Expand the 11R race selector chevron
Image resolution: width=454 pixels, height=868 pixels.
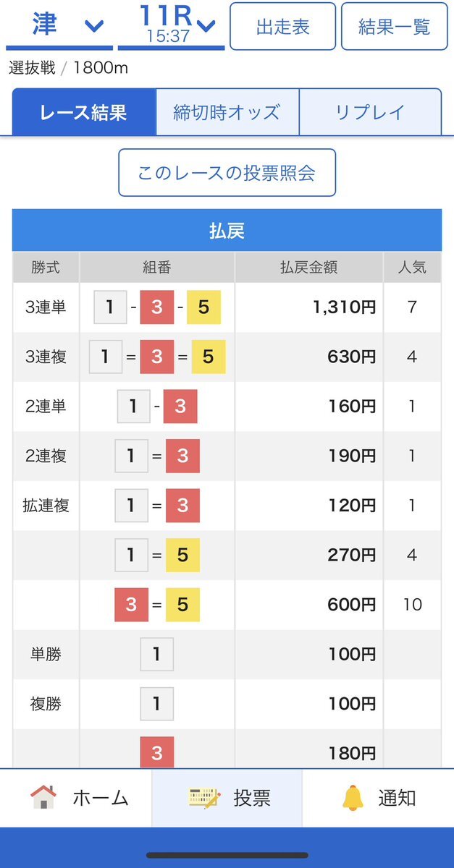click(x=206, y=27)
